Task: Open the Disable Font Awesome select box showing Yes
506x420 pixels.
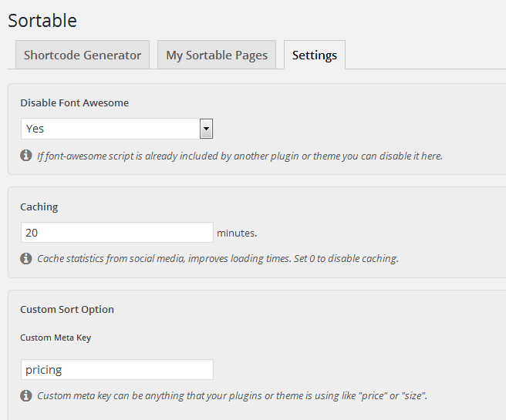Action: coord(110,129)
